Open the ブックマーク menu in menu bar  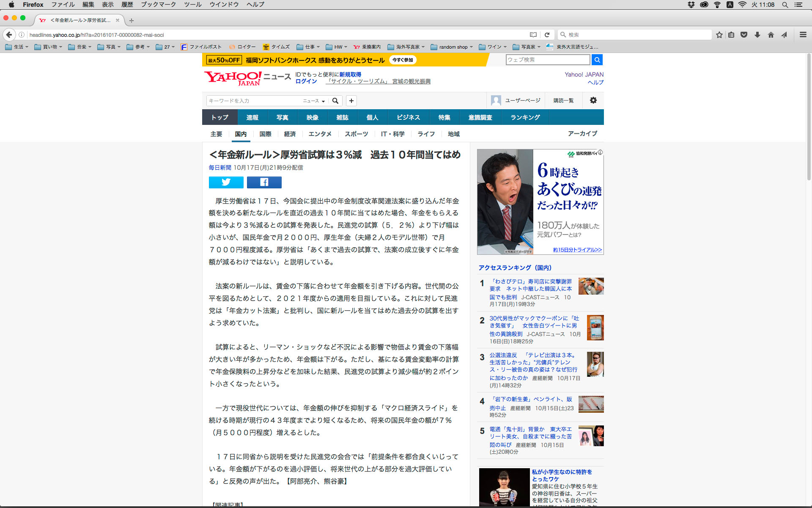coord(158,5)
